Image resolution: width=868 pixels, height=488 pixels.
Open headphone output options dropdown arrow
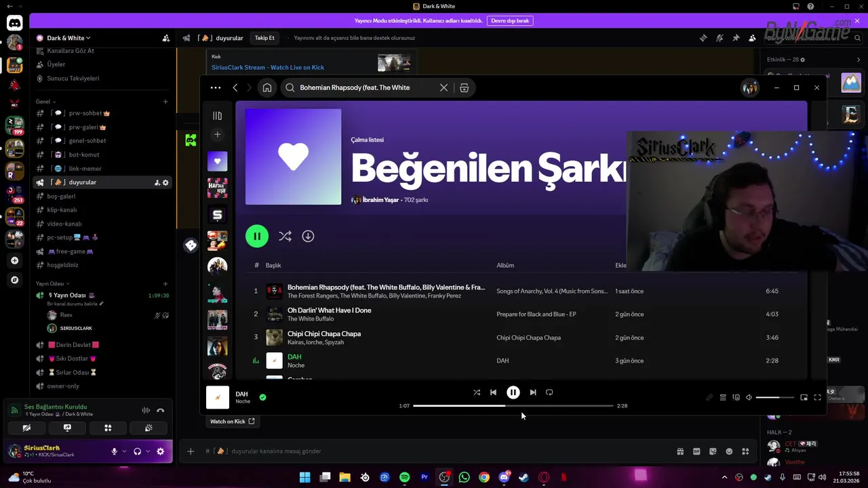[x=147, y=451]
